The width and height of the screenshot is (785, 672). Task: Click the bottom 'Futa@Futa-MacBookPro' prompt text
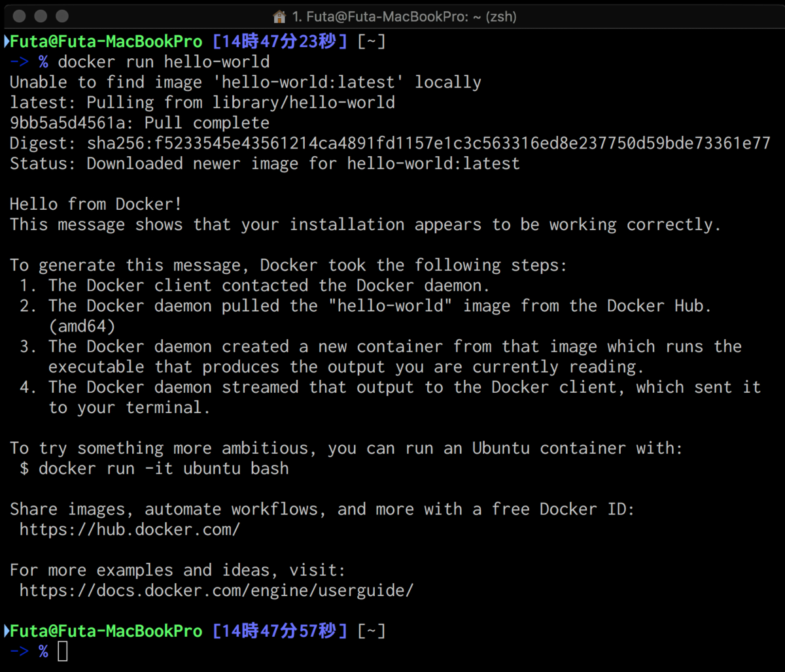click(106, 631)
